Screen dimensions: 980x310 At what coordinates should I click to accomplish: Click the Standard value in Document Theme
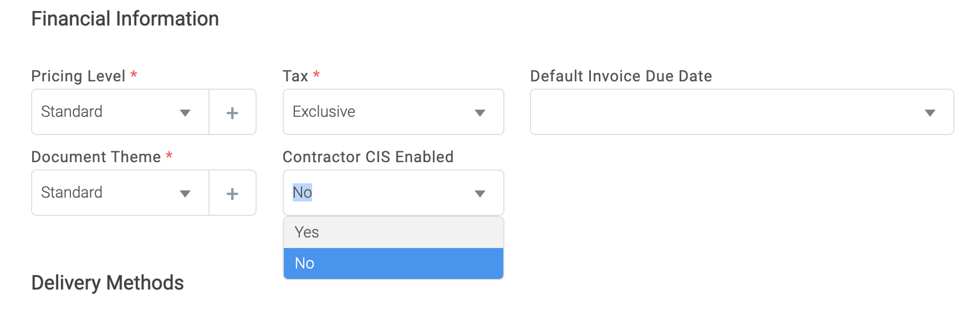(72, 193)
